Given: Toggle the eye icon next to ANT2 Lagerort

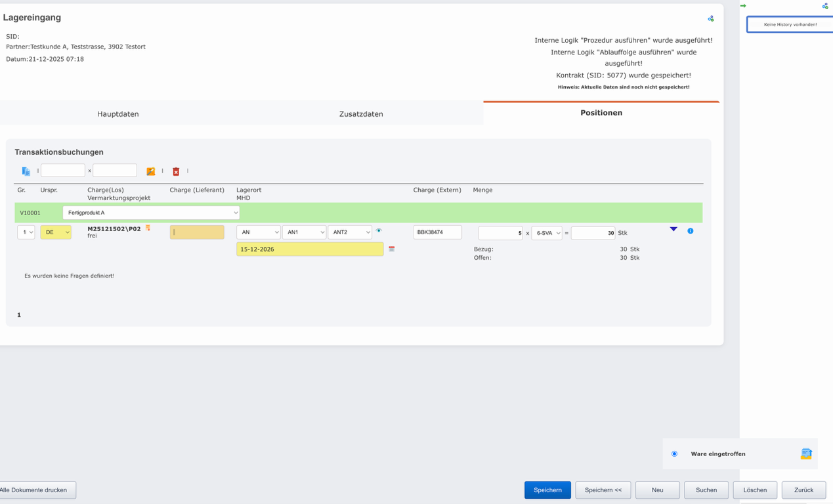Looking at the screenshot, I should [x=379, y=231].
